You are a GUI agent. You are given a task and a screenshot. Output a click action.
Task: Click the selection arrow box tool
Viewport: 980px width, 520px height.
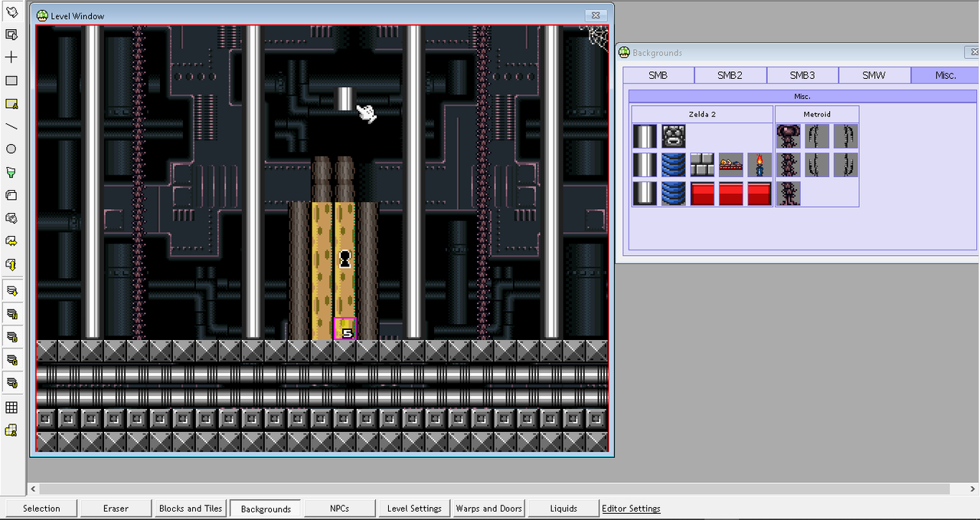coord(11,34)
